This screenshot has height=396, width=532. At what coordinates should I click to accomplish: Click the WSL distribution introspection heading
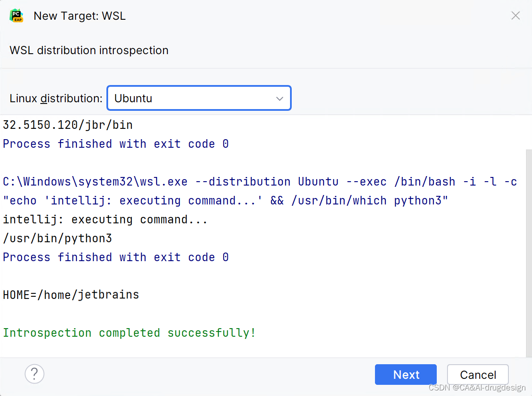89,50
